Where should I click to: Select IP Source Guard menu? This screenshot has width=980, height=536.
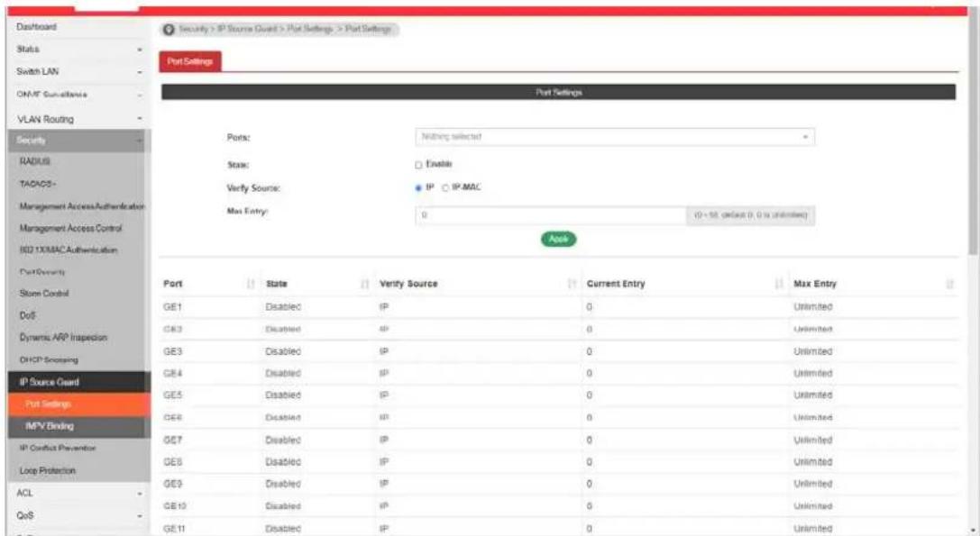[79, 382]
